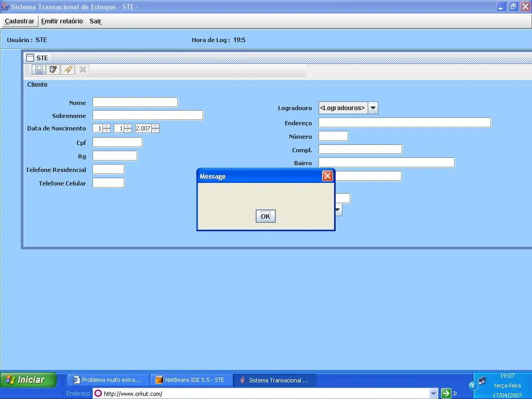The image size is (532, 399).
Task: Open the Emitir relaório menu
Action: 62,21
